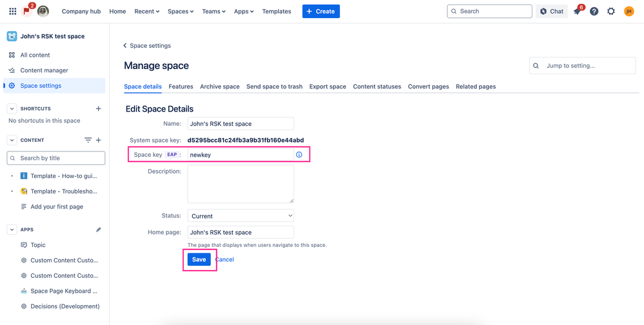Open the Status dropdown

(x=241, y=216)
